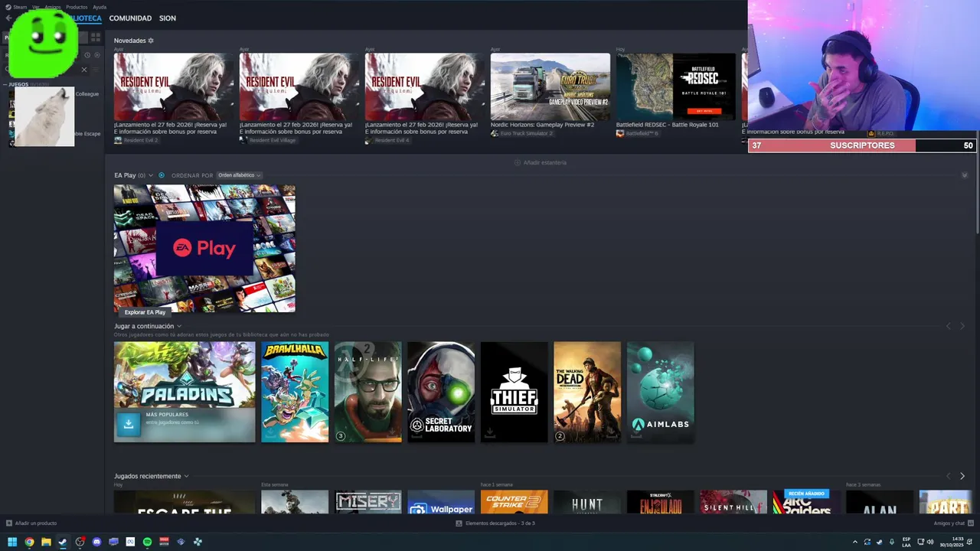Screen dimensions: 980x551
Task: Open the Novedades settings gear
Action: tap(151, 41)
